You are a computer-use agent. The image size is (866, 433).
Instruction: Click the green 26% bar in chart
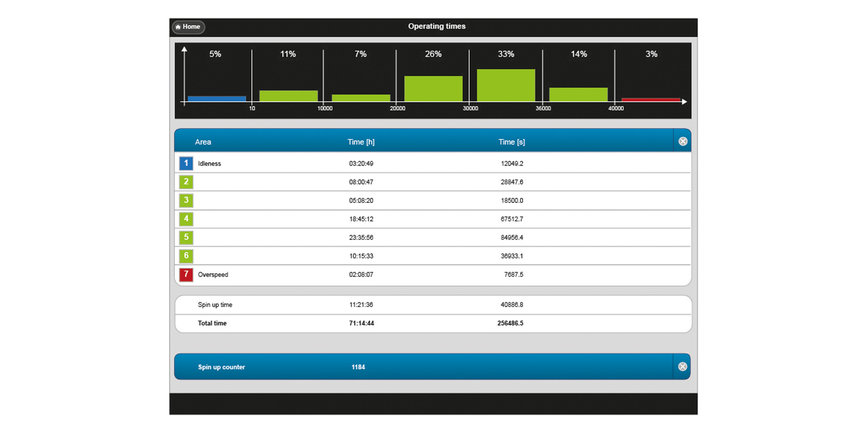(434, 88)
